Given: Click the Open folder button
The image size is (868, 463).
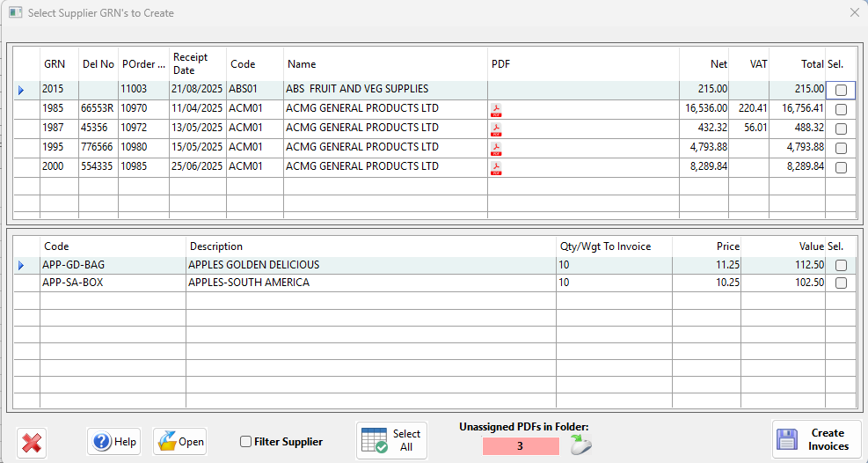Looking at the screenshot, I should coord(180,442).
